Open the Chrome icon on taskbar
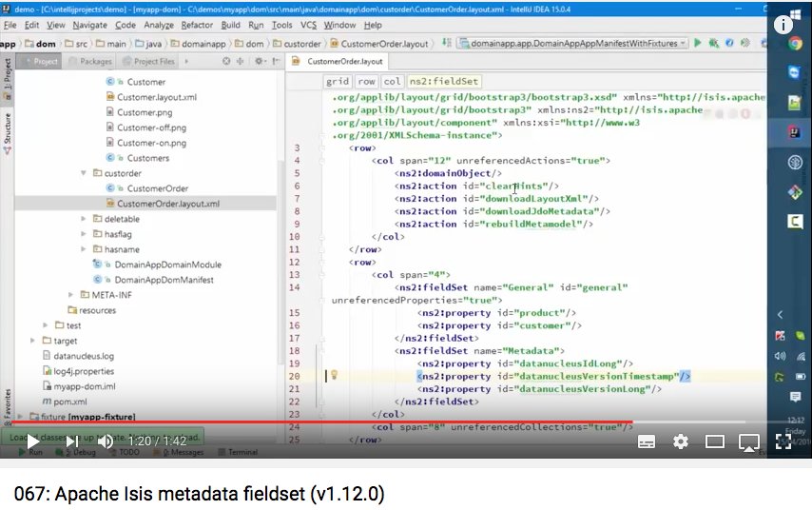This screenshot has height=510, width=812. (x=795, y=44)
